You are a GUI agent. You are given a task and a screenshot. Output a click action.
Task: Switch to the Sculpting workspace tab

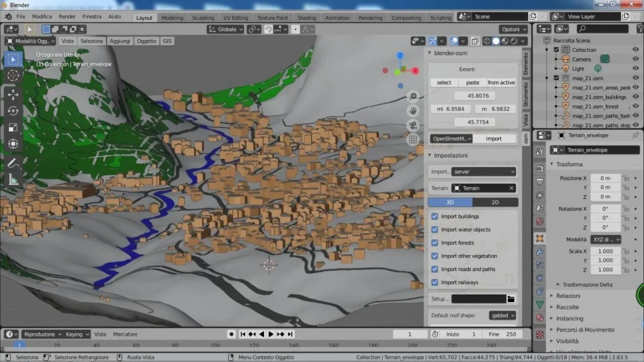point(203,18)
